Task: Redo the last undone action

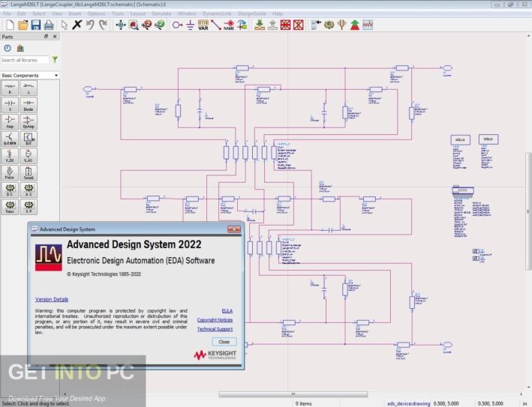Action: click(x=103, y=25)
